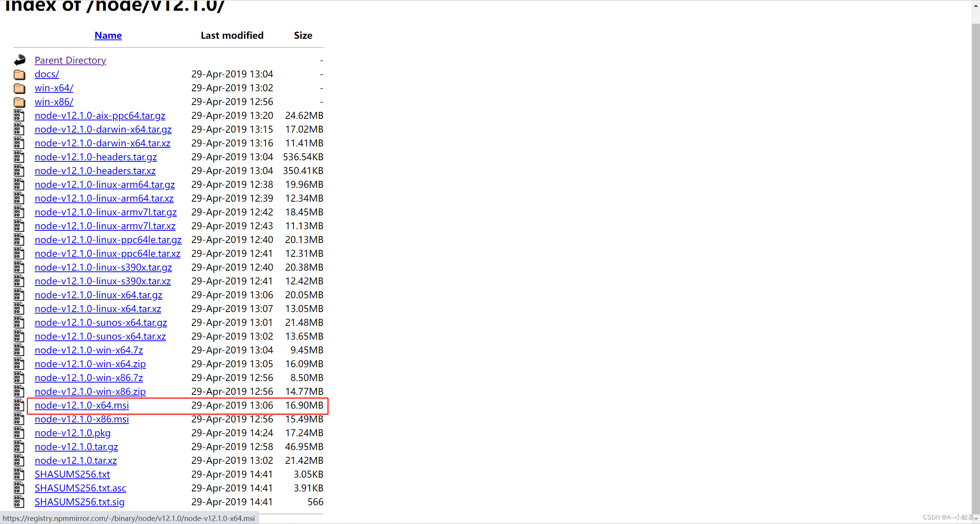Click file icon next to node-v12.1.0-darwin-x64.tar.gz
980x524 pixels.
click(19, 129)
